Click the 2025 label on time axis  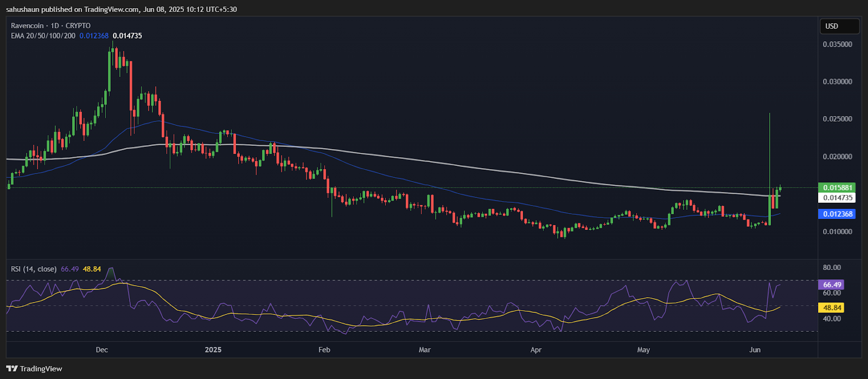click(x=213, y=350)
